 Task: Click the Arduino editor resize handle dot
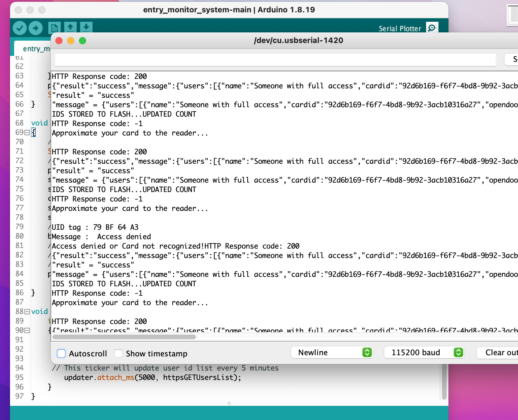(229, 403)
